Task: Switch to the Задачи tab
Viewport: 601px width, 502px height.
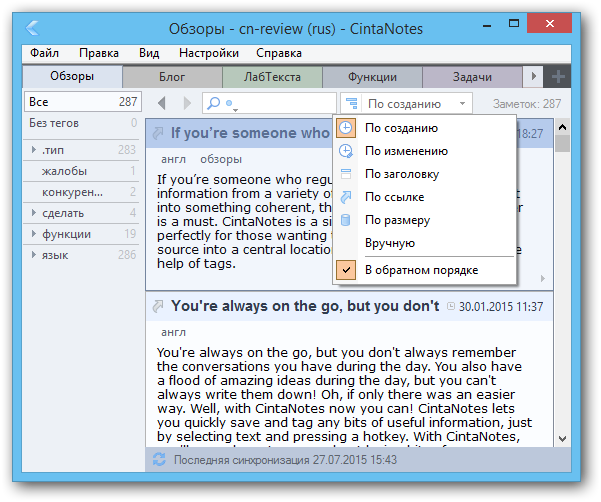Action: (x=472, y=77)
